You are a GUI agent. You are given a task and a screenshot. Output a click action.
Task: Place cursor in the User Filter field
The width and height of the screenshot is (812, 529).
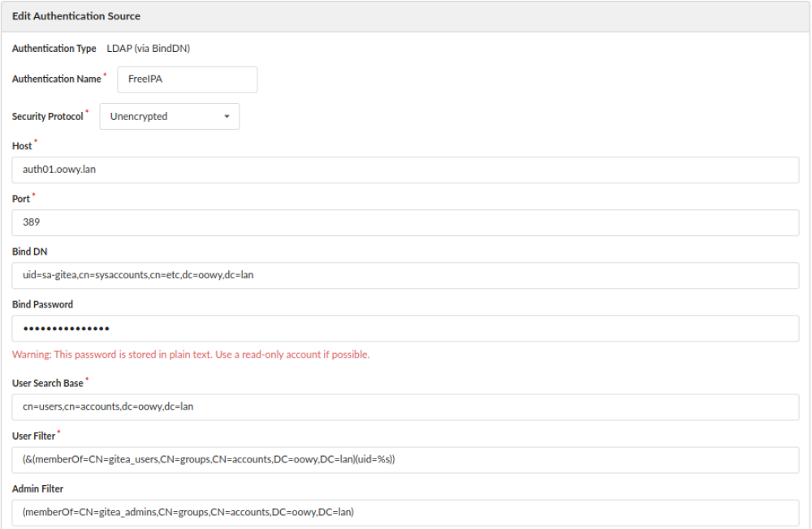tap(405, 460)
